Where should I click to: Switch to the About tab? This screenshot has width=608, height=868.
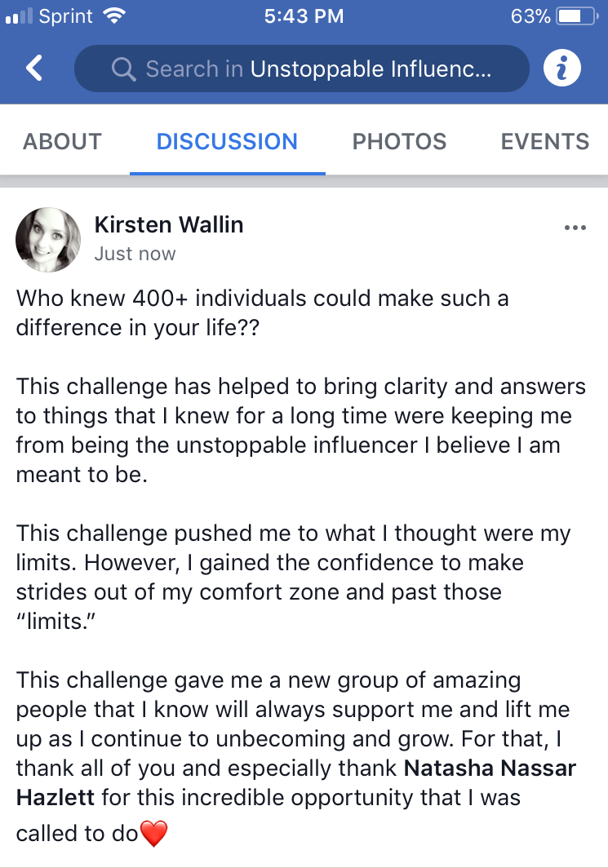62,142
